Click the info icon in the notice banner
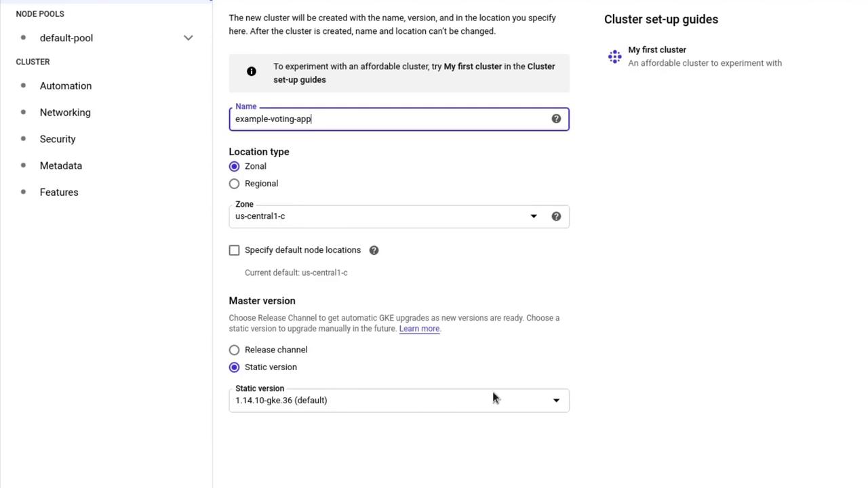 252,72
